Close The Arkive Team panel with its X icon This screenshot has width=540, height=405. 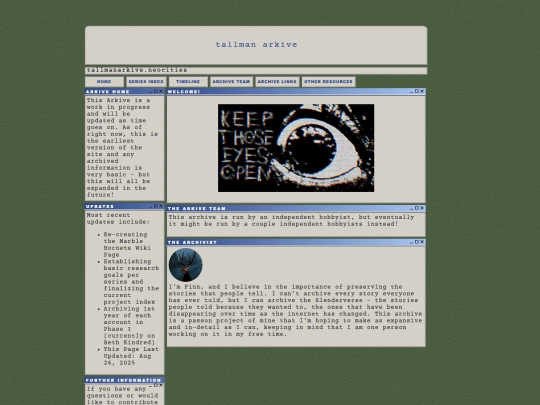[422, 208]
